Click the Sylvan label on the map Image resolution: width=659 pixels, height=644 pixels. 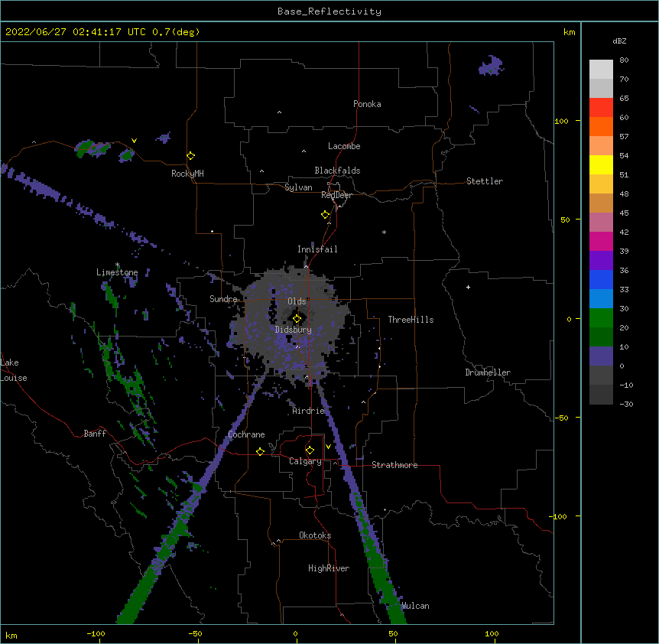point(298,187)
